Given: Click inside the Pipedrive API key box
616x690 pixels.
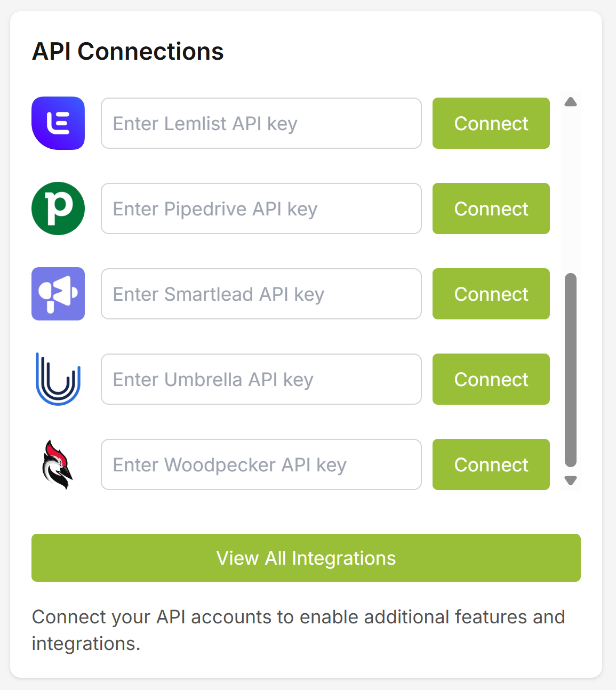Looking at the screenshot, I should (261, 208).
